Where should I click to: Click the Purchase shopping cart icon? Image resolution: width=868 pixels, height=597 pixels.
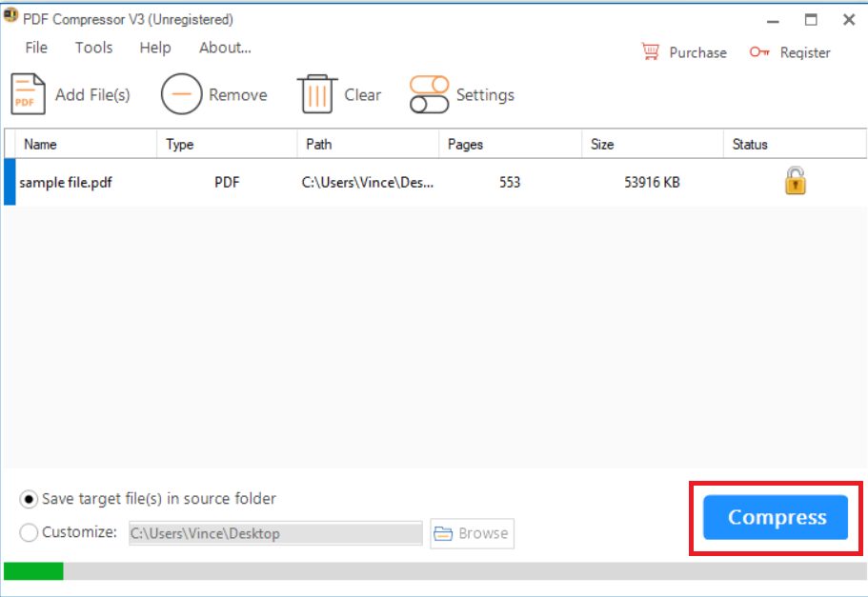pyautogui.click(x=651, y=51)
